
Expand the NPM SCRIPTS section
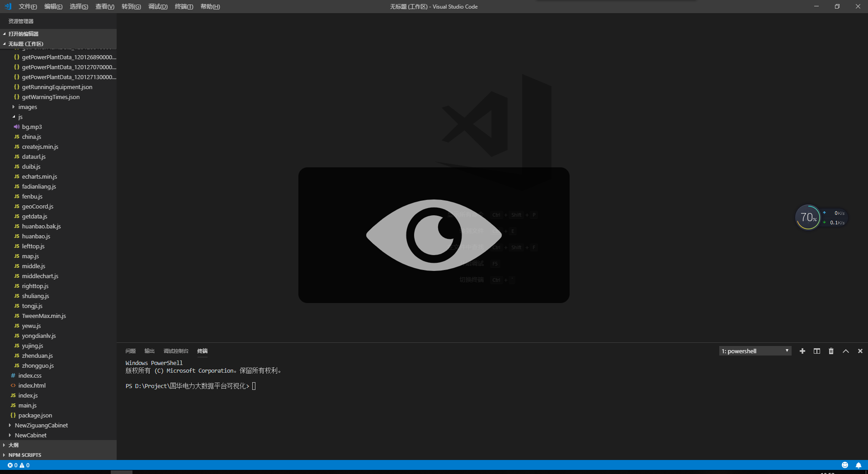[x=58, y=455]
